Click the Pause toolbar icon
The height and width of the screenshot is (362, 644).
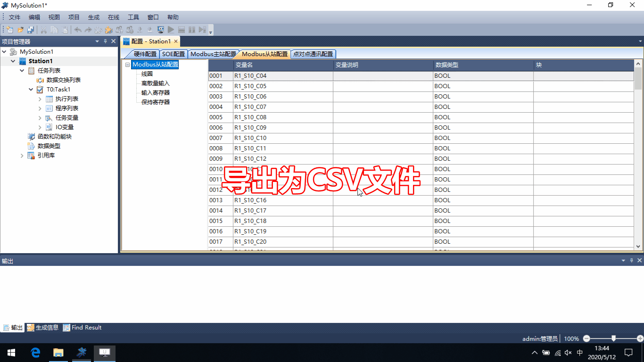point(192,30)
